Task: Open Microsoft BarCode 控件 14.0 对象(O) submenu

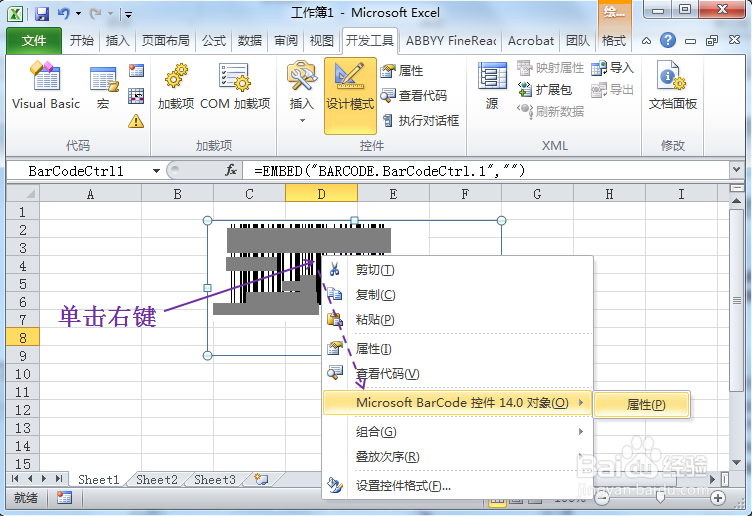Action: point(458,402)
